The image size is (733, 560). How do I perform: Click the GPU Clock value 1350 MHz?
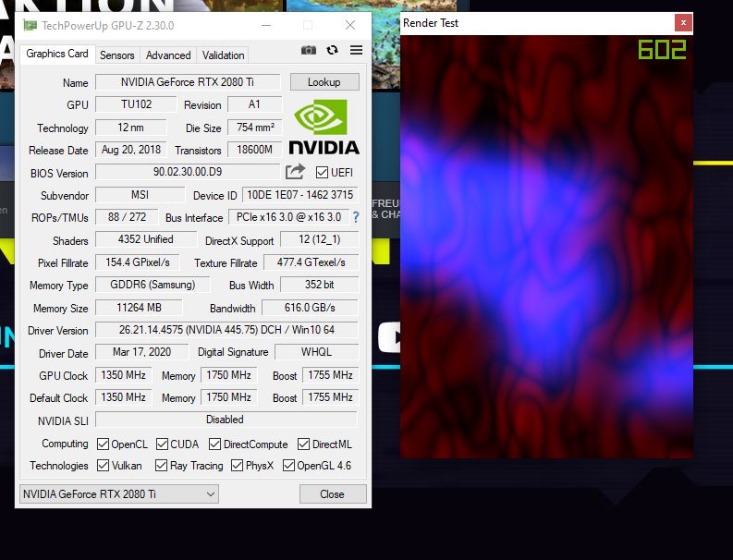(x=124, y=375)
